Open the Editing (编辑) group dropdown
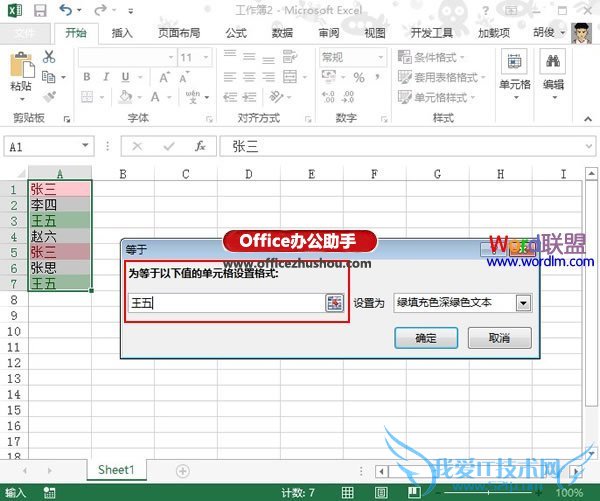 [x=553, y=75]
